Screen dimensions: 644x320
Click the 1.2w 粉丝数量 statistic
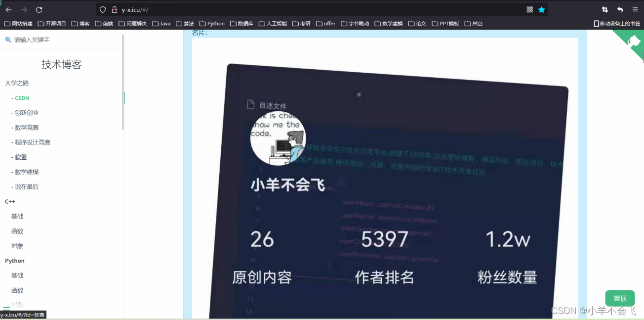coord(507,258)
